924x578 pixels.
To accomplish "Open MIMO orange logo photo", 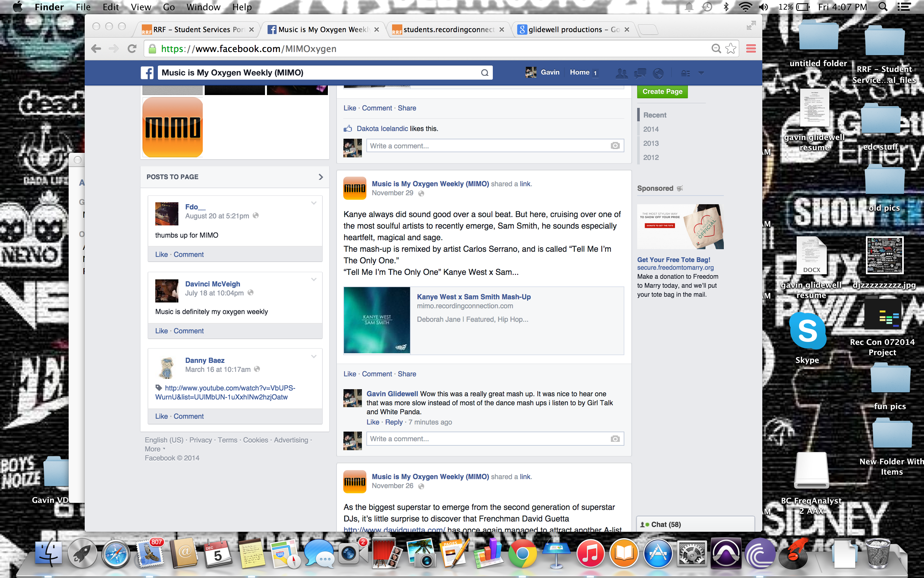I will (x=173, y=127).
